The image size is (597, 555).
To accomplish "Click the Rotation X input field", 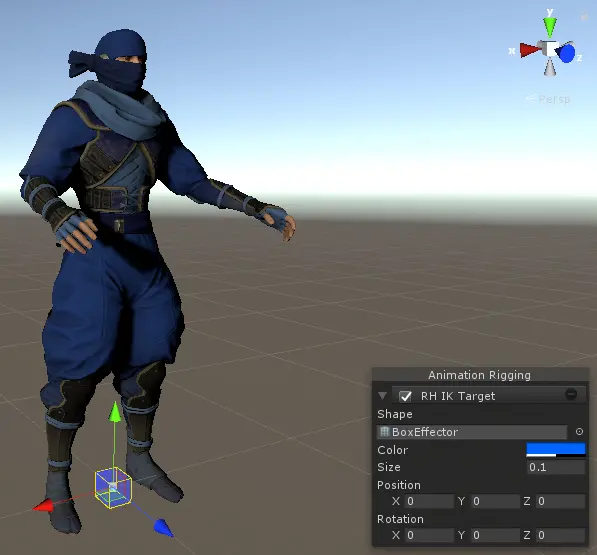I will pos(429,535).
